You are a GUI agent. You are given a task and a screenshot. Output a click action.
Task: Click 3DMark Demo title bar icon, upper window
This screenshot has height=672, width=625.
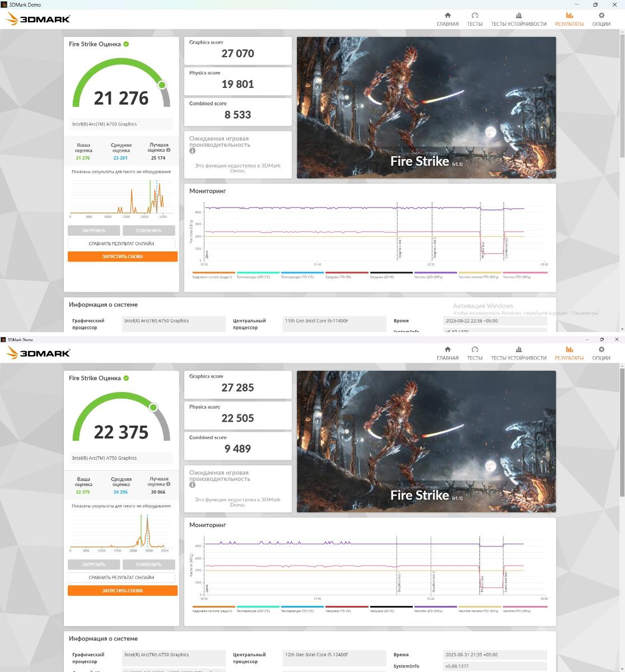pyautogui.click(x=4, y=4)
